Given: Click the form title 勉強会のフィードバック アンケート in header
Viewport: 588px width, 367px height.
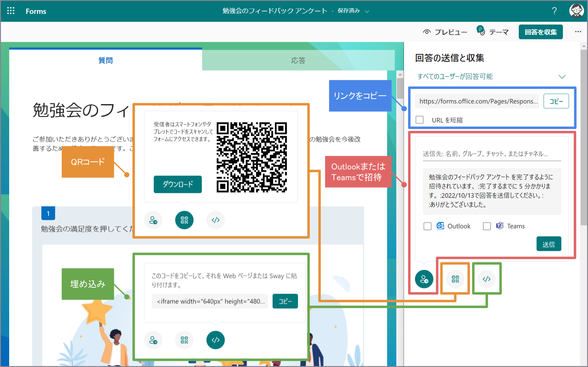Looking at the screenshot, I should click(x=275, y=11).
